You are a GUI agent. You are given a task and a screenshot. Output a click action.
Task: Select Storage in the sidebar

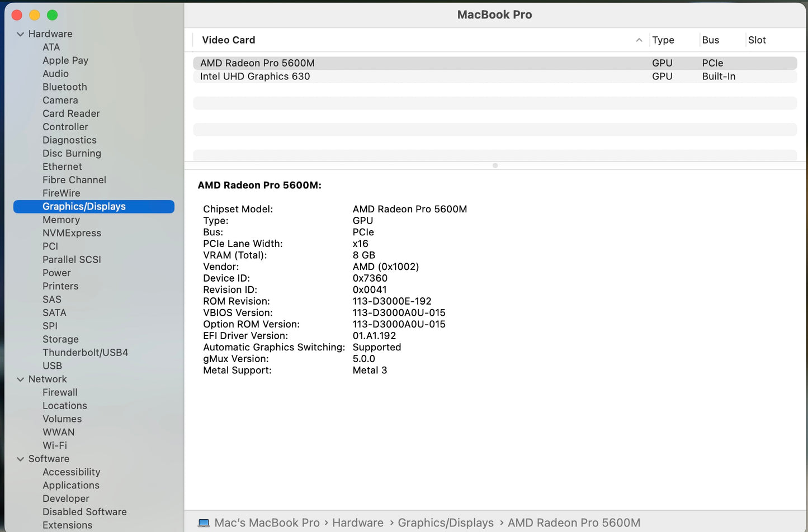tap(60, 339)
